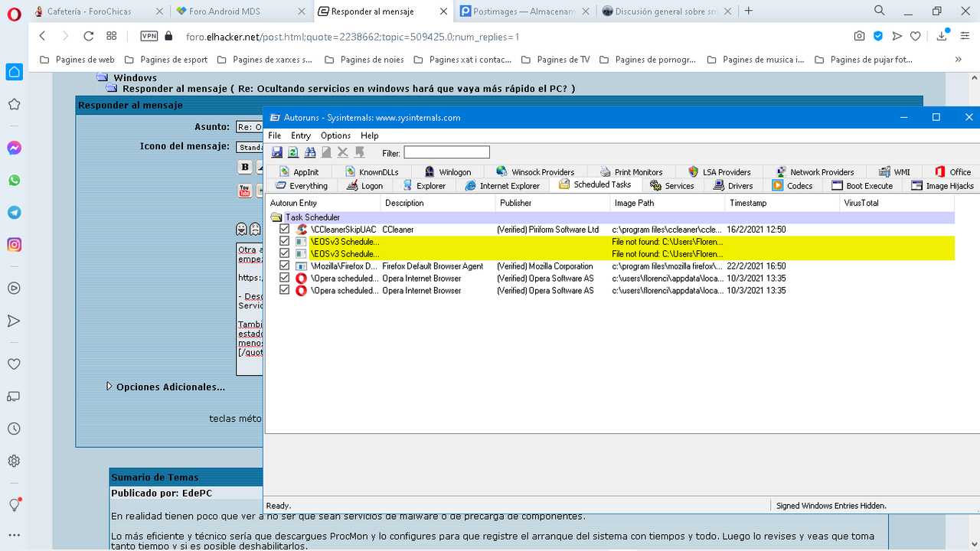Click the Bold formatting button
Image resolution: width=980 pixels, height=551 pixels.
click(x=245, y=167)
